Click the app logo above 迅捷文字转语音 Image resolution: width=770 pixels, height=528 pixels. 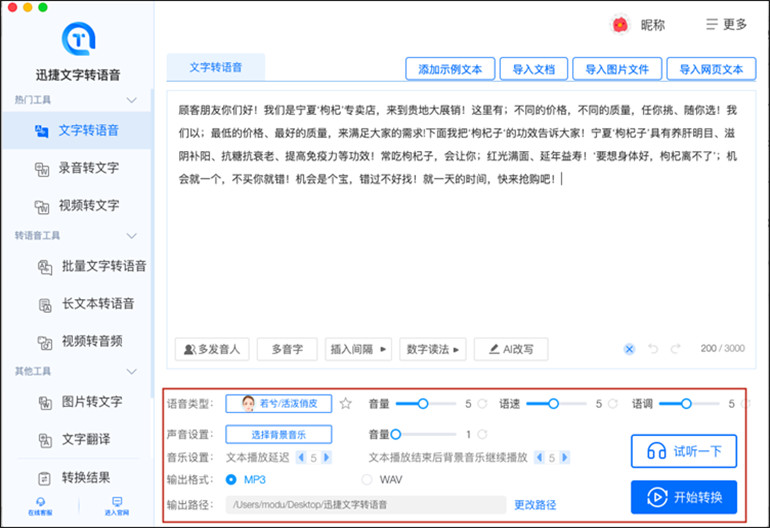click(x=78, y=39)
